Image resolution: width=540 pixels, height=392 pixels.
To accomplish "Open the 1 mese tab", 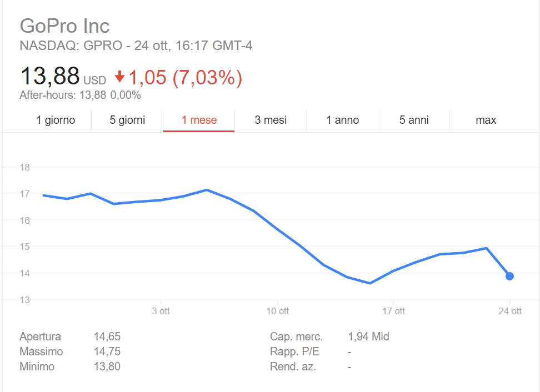I will [x=199, y=120].
